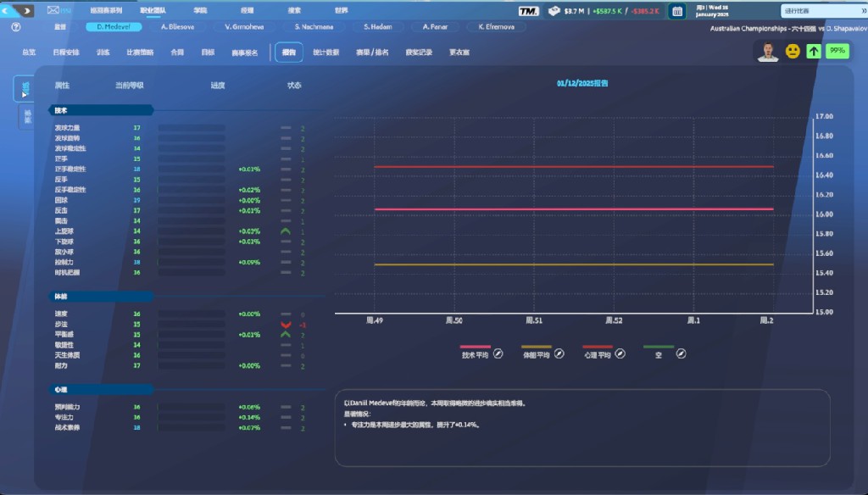Screen dimensions: 868x495
Task: Switch to the 统计数据 tab
Action: coord(325,53)
